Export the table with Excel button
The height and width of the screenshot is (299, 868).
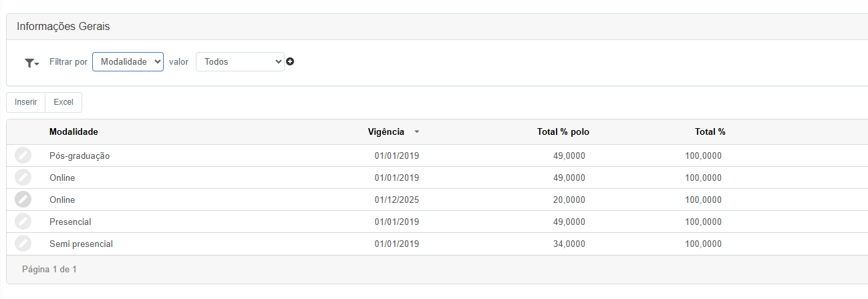[x=63, y=102]
